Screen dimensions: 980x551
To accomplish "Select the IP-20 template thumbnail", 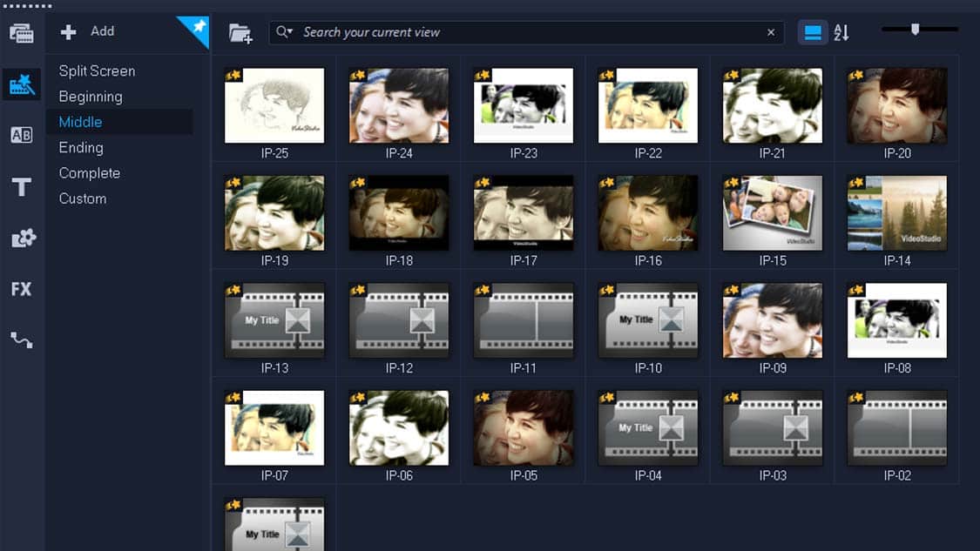I will [x=897, y=105].
